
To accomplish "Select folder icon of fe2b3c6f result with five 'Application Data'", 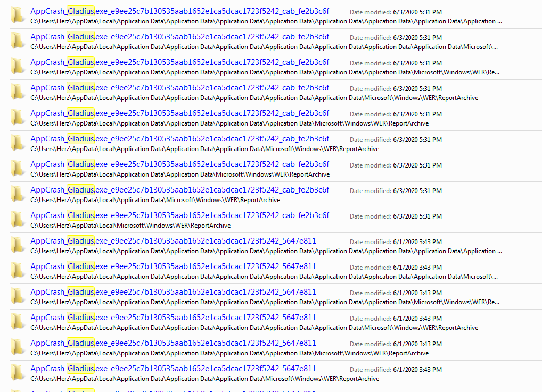I will pos(17,92).
